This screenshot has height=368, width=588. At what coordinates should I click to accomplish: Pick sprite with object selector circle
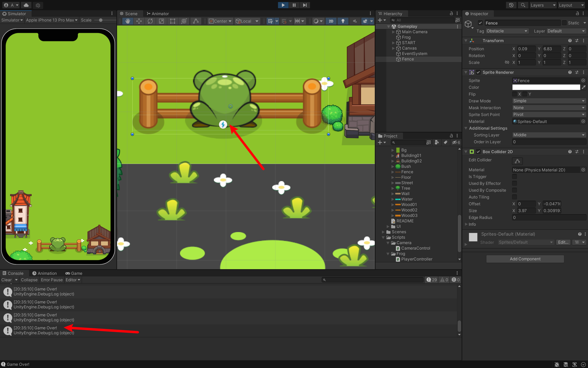click(583, 81)
